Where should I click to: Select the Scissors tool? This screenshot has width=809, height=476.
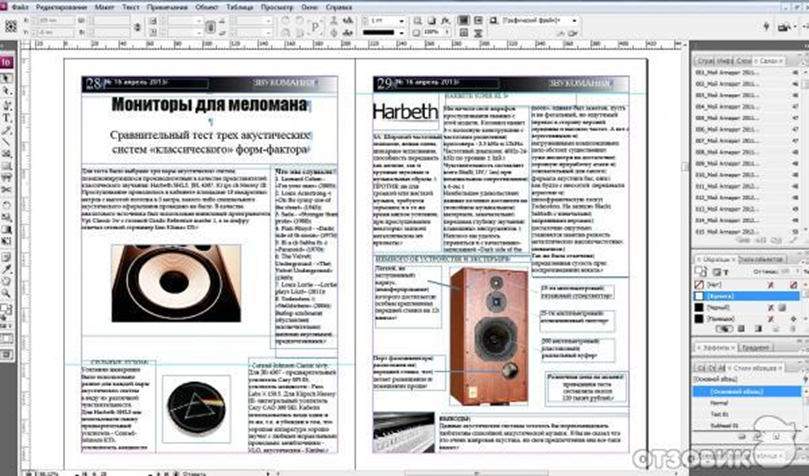point(6,190)
